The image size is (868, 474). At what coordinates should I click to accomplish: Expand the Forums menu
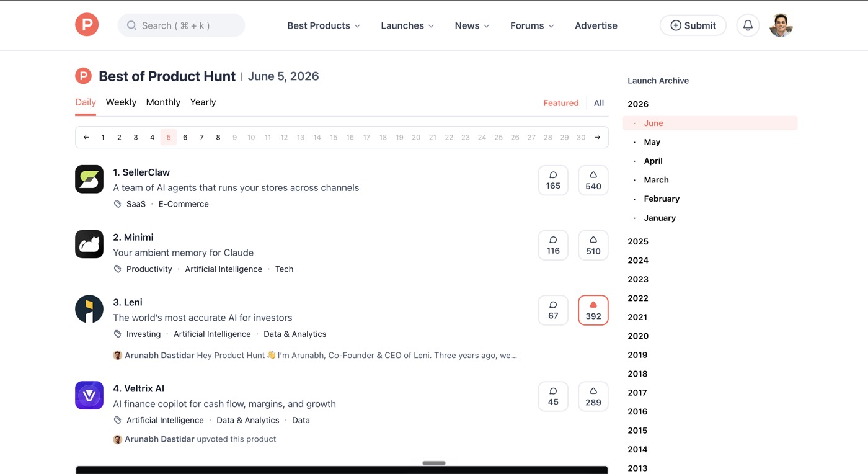pos(532,25)
